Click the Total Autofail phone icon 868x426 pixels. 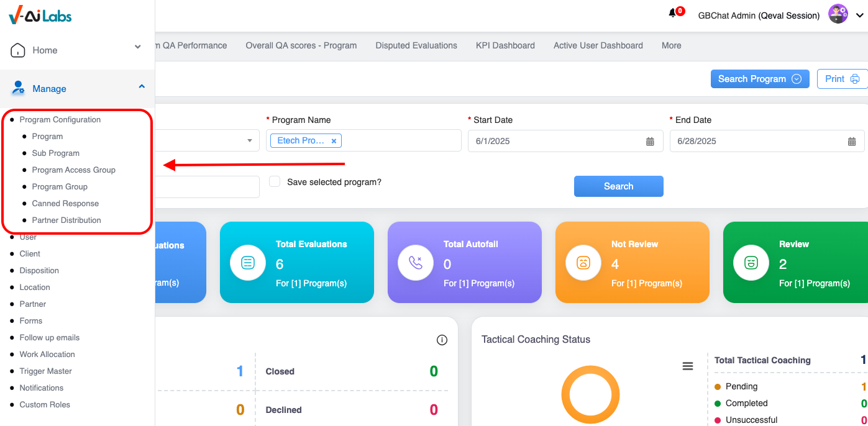click(x=416, y=262)
